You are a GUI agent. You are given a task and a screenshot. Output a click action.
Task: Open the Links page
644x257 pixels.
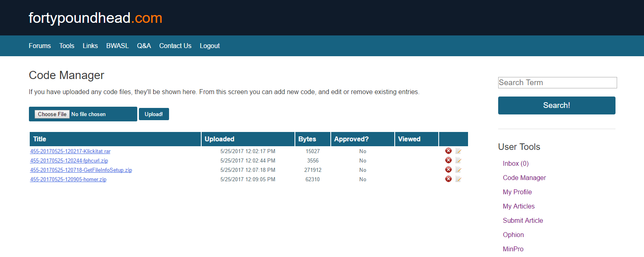click(90, 46)
